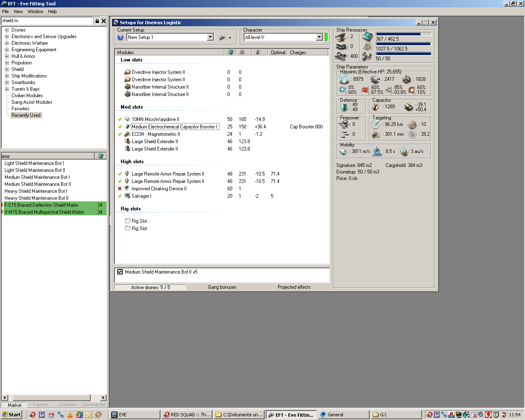The height and width of the screenshot is (420, 525).
Task: Click the Defence shield icon
Action: pyautogui.click(x=345, y=107)
